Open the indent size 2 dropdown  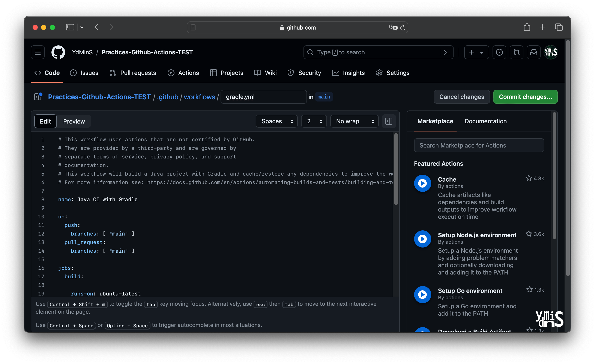(x=314, y=121)
